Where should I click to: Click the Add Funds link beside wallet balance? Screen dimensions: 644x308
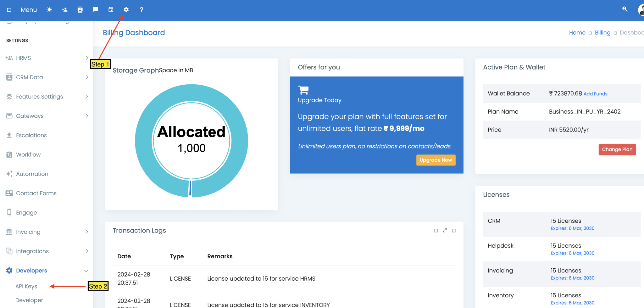click(x=595, y=93)
